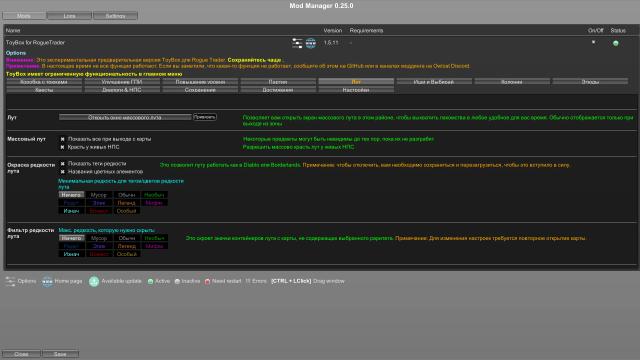Screen dimensions: 640x360
Task: Switch to the Settings tab
Action: pos(116,16)
